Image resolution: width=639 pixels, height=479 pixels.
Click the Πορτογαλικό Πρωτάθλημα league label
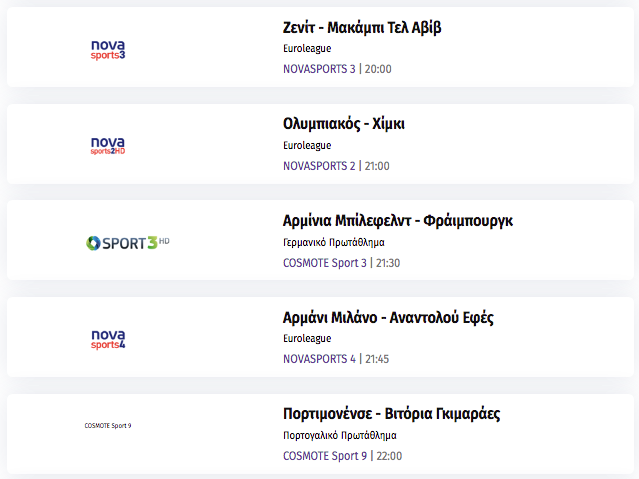point(339,435)
